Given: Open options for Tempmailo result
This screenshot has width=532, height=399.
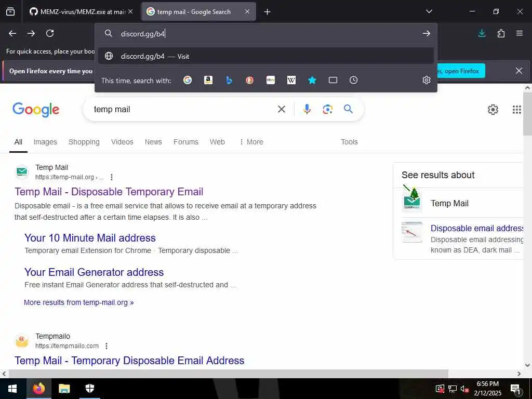Looking at the screenshot, I should tap(107, 346).
